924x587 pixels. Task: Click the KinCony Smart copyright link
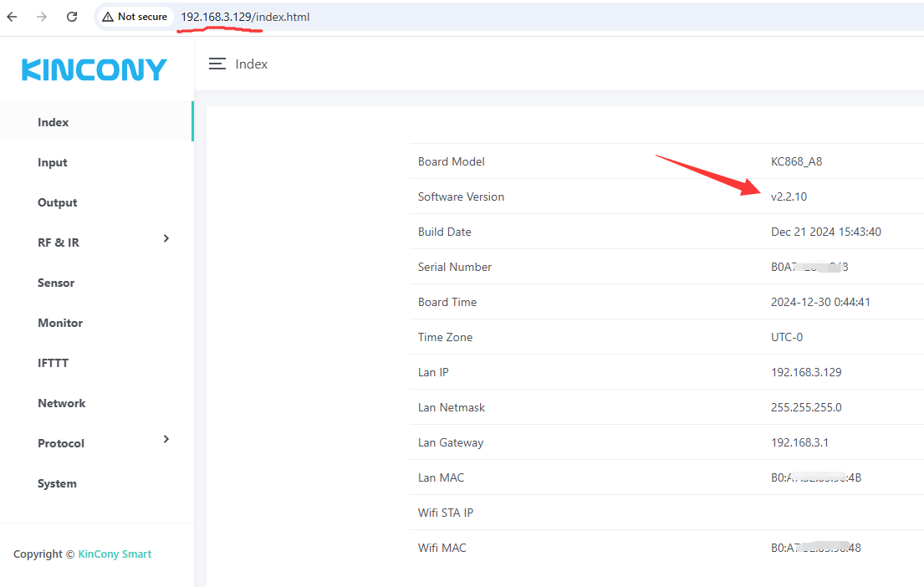point(115,554)
